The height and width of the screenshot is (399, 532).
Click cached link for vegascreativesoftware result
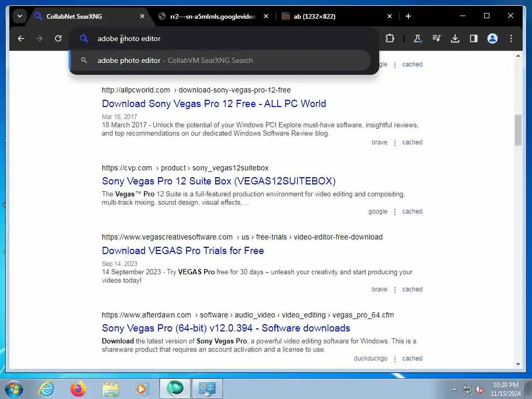tap(412, 289)
